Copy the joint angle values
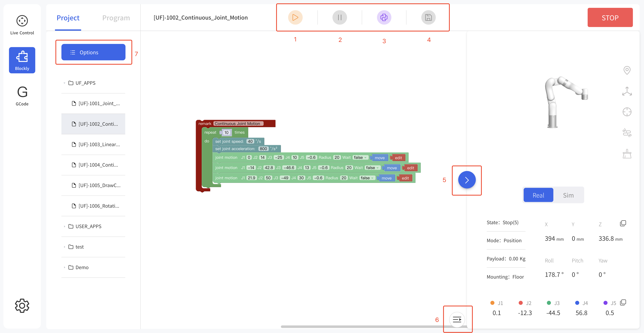644x333 pixels. tap(623, 303)
